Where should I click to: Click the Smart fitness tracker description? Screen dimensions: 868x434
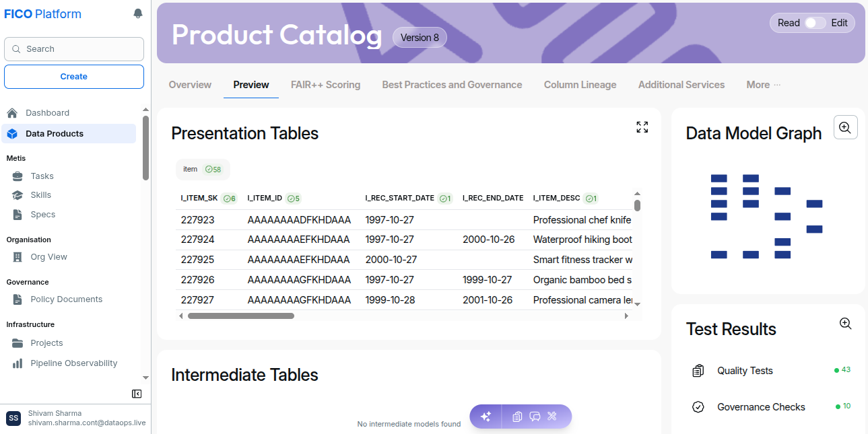(x=582, y=260)
